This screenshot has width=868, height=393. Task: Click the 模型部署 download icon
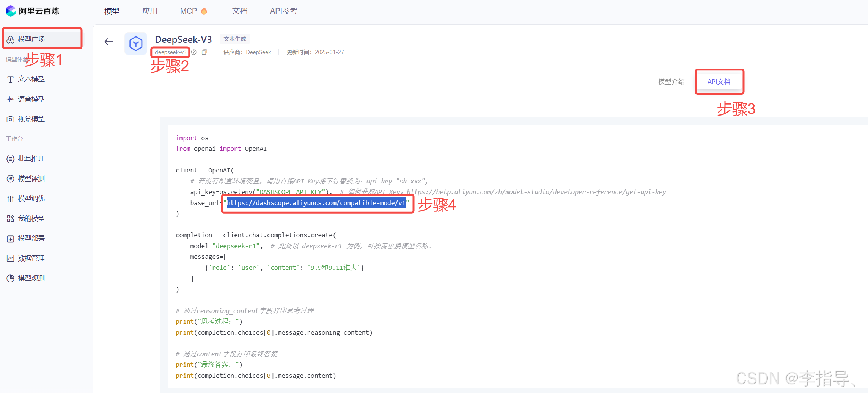[x=11, y=238]
